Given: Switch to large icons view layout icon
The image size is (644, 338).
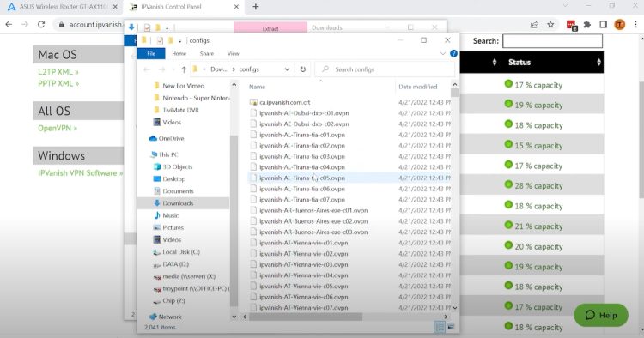Looking at the screenshot, I should point(451,327).
